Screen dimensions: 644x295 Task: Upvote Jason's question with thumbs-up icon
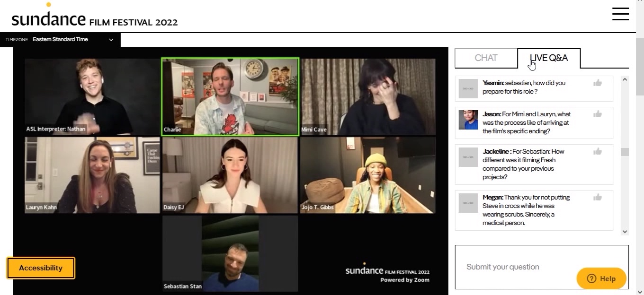point(598,114)
